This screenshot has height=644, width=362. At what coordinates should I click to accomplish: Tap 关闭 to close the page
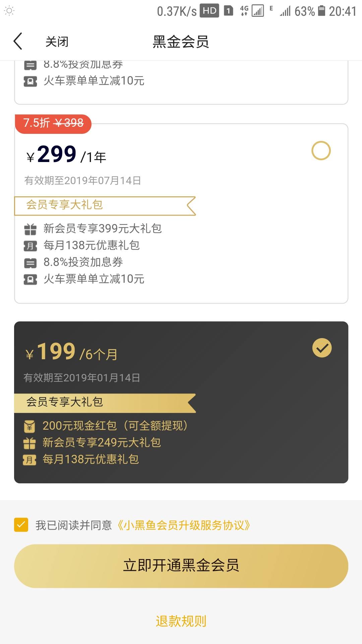coord(57,42)
